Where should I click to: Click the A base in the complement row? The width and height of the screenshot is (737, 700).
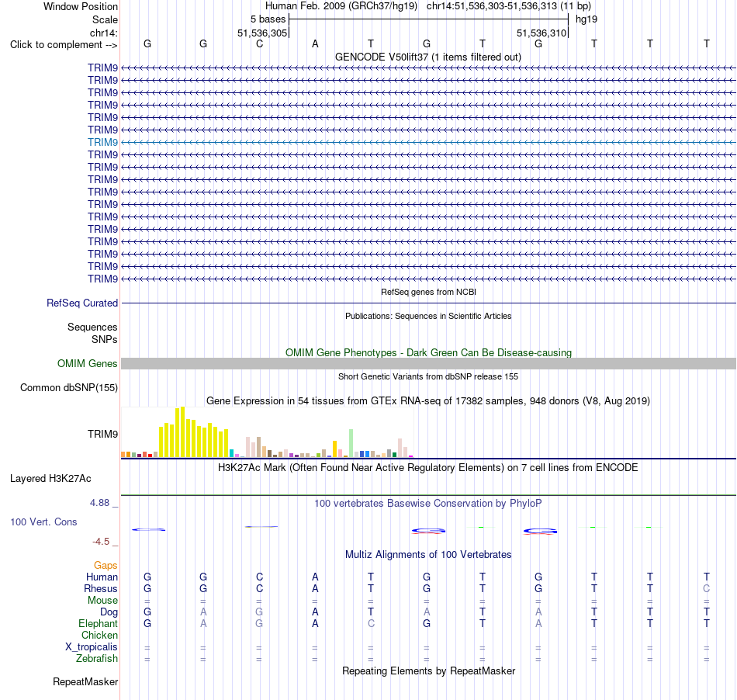coord(315,43)
